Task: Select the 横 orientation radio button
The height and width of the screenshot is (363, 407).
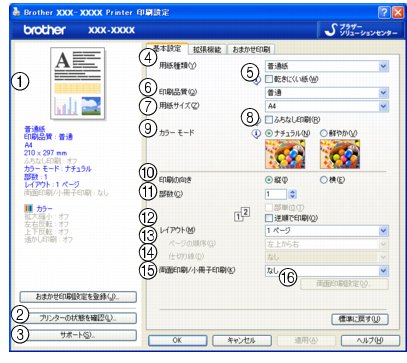Action: 323,180
